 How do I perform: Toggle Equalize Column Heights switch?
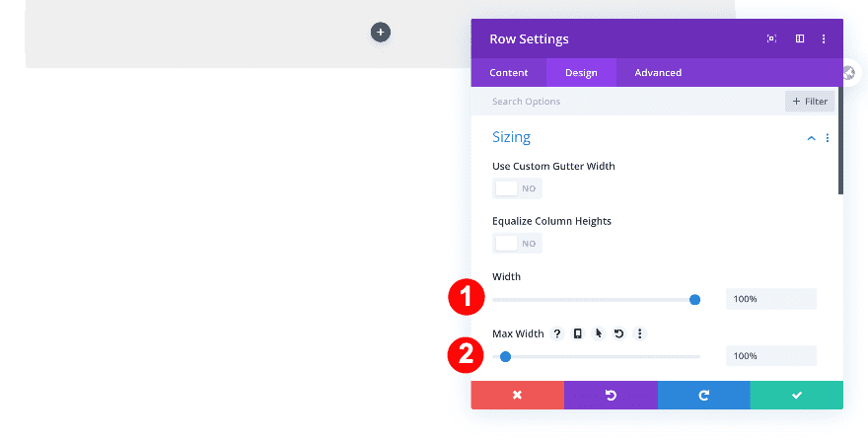point(517,244)
